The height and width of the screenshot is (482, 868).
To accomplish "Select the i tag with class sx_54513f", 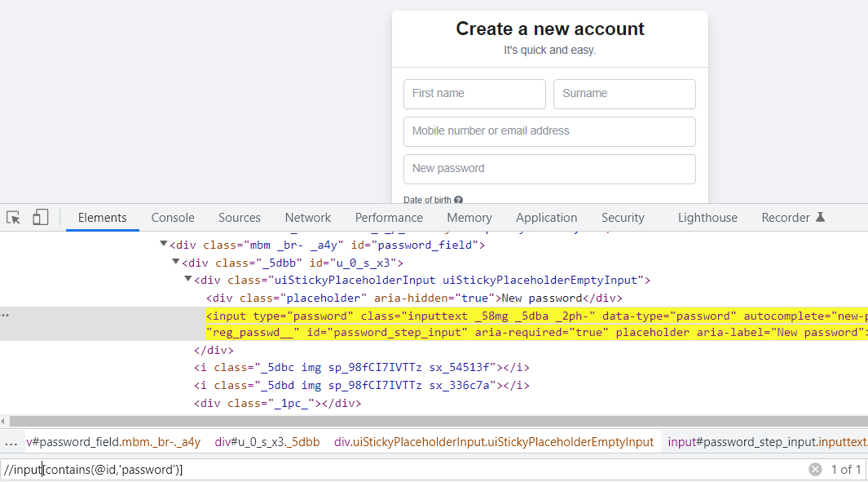I will [x=362, y=367].
